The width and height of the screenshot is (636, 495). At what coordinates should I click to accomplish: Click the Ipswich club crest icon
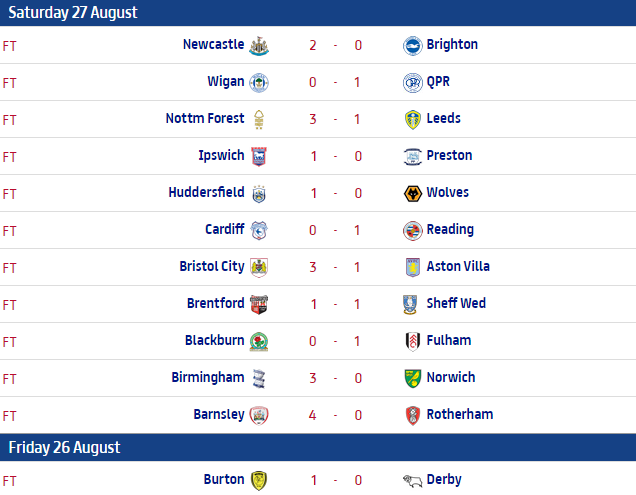[x=259, y=156]
